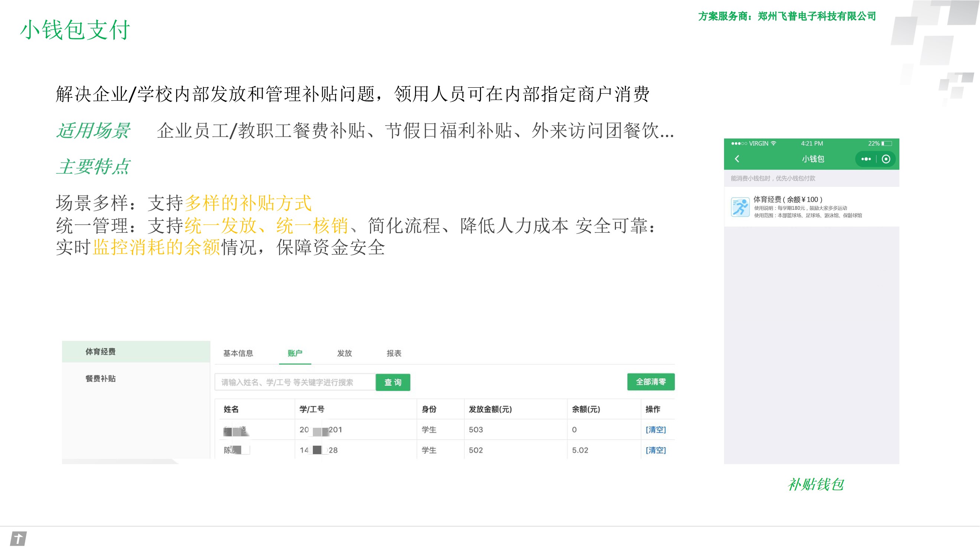Switch to the 基本信息 tab
This screenshot has width=980, height=551.
238,353
